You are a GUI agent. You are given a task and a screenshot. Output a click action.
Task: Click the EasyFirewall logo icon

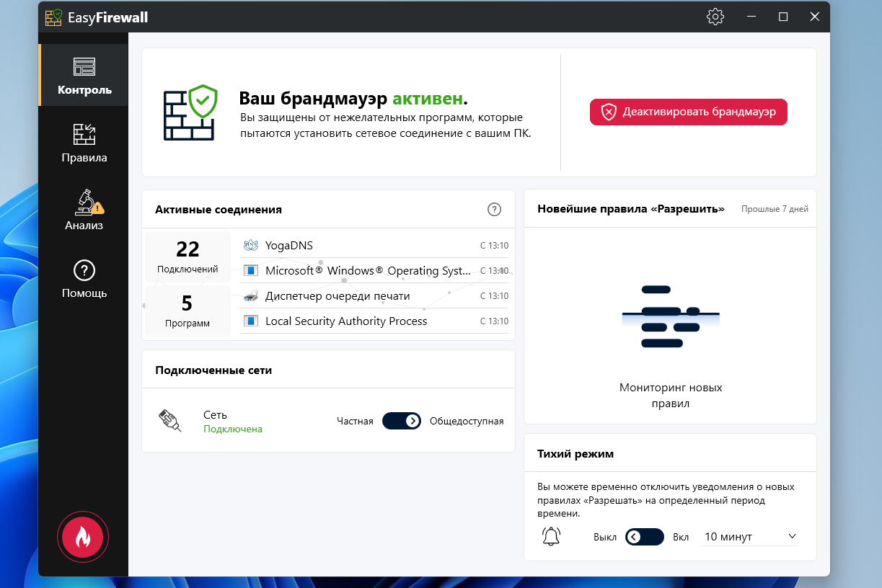tap(53, 17)
